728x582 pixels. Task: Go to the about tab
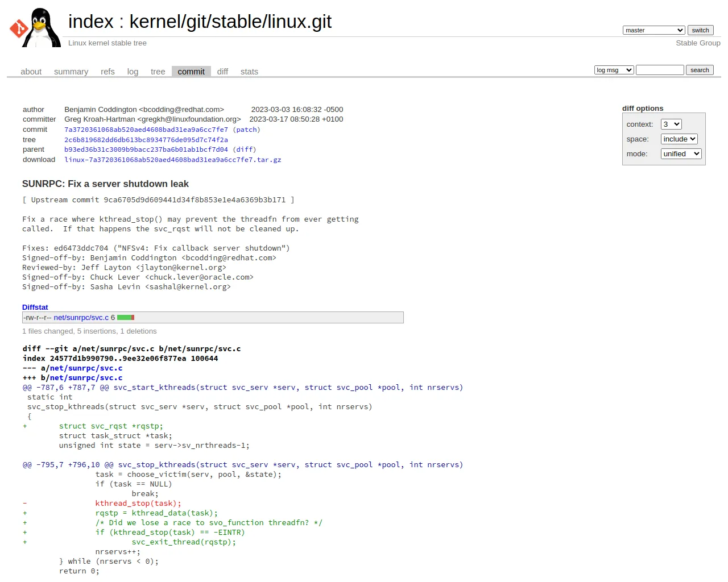tap(31, 72)
